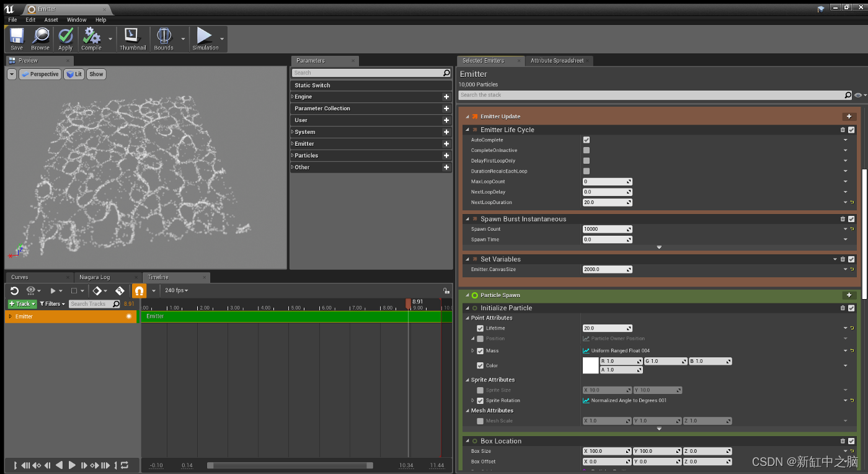
Task: Click the Perspective view button
Action: (x=40, y=74)
